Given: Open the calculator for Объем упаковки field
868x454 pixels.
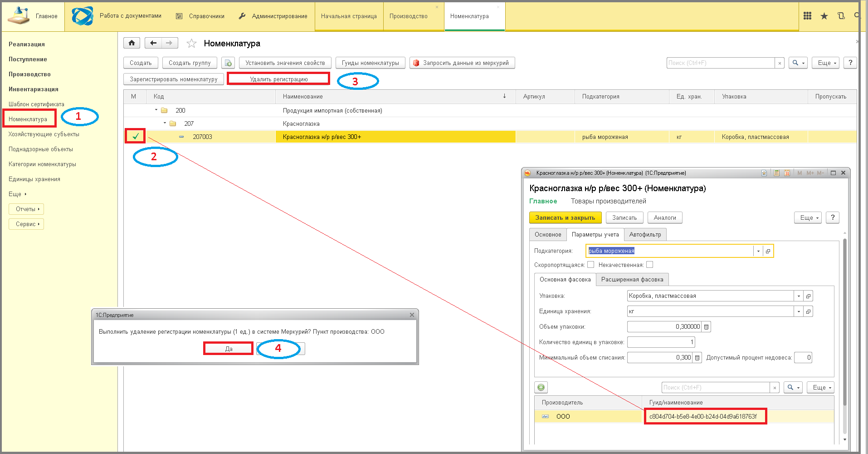Looking at the screenshot, I should [x=706, y=327].
